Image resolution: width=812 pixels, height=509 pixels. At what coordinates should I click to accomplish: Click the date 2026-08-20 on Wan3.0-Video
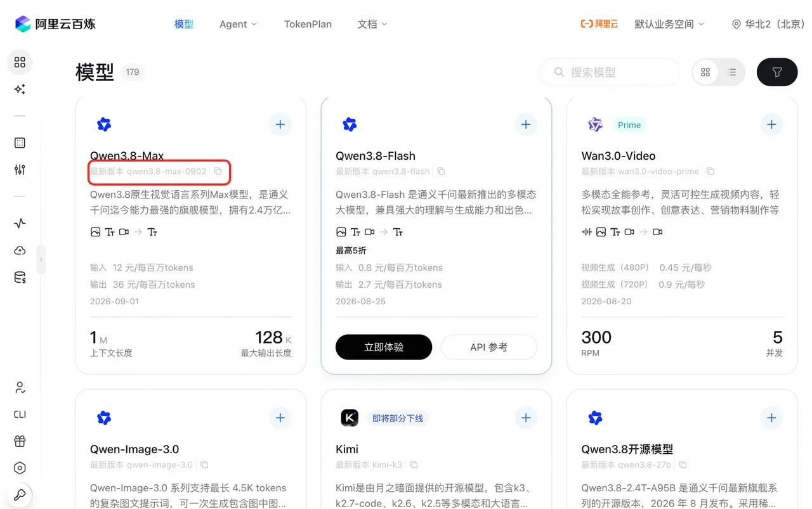(x=606, y=301)
